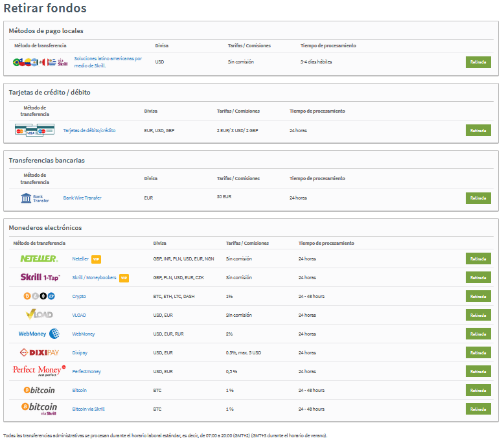Image resolution: width=504 pixels, height=447 pixels.
Task: Click the Latin American flags Skrill icon
Action: 40,62
